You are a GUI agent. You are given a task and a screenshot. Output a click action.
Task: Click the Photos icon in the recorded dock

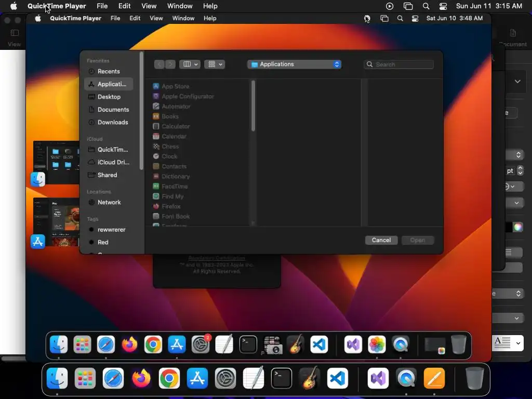(x=377, y=344)
